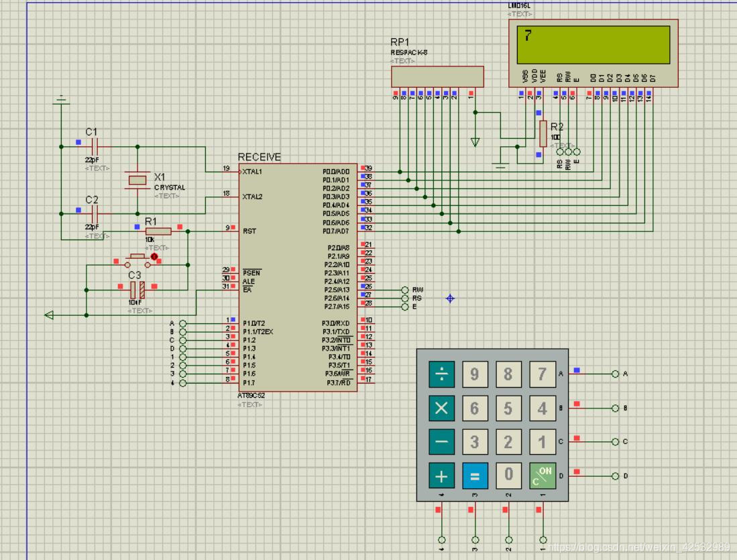Click the LCD display screen showing 7
The image size is (737, 560).
(x=593, y=44)
